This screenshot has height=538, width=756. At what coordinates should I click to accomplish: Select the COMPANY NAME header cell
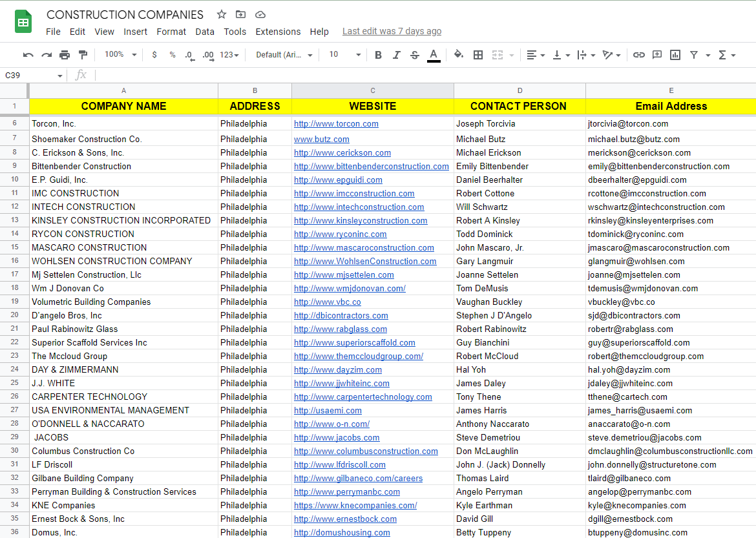click(124, 106)
